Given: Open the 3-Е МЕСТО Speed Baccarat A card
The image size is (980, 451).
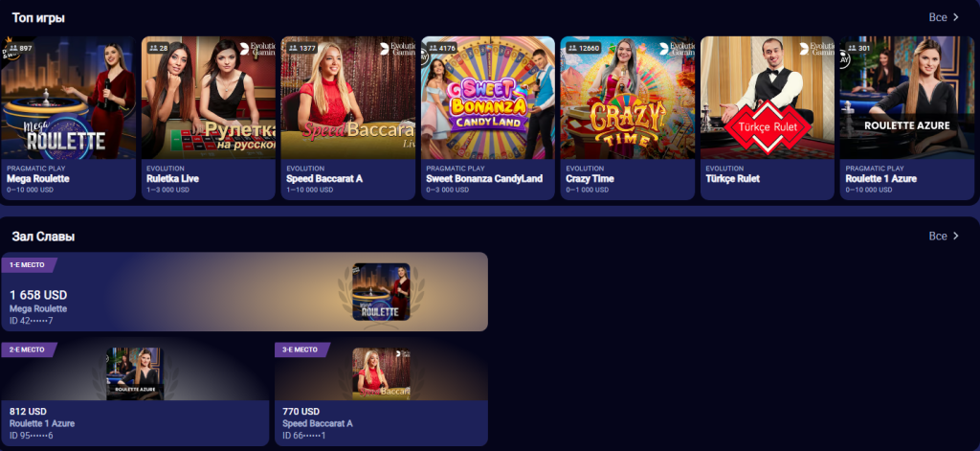Looking at the screenshot, I should point(381,395).
